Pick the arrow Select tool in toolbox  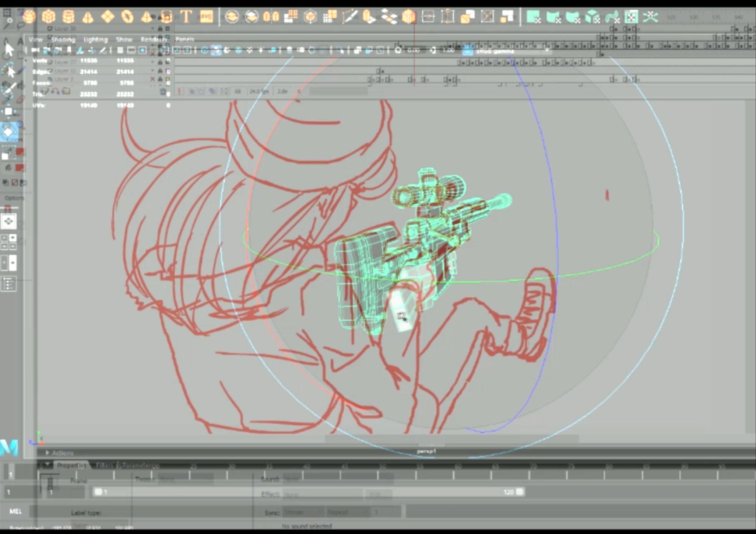[9, 49]
